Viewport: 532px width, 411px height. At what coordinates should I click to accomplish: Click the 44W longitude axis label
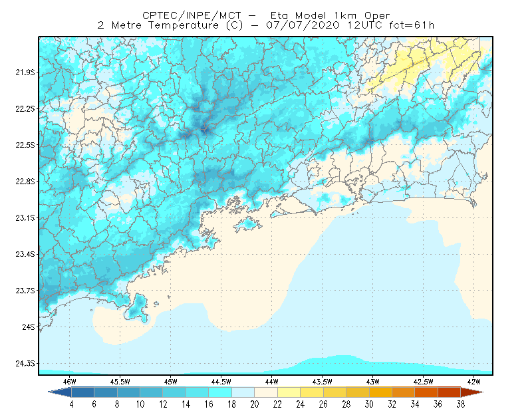tap(271, 382)
